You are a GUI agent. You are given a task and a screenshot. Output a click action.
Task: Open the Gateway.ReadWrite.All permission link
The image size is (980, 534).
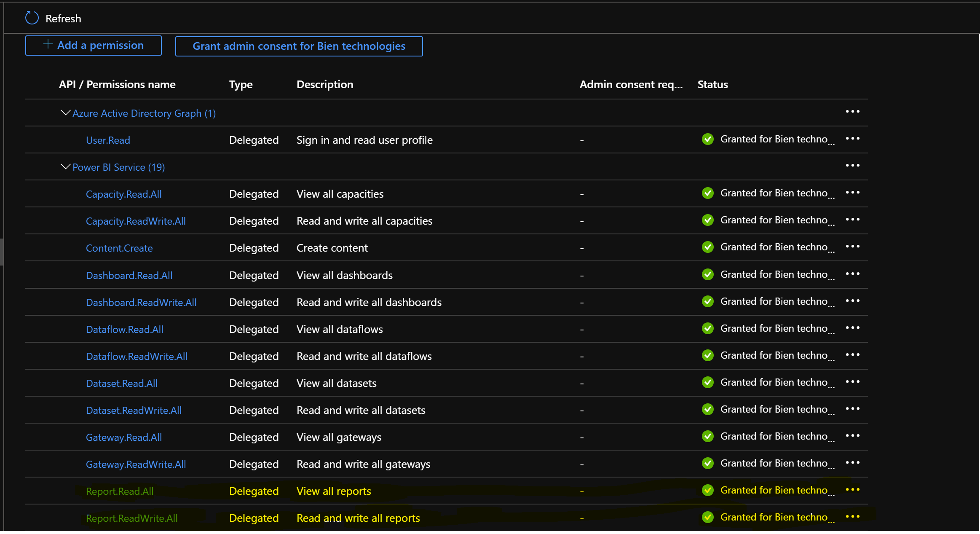point(136,464)
